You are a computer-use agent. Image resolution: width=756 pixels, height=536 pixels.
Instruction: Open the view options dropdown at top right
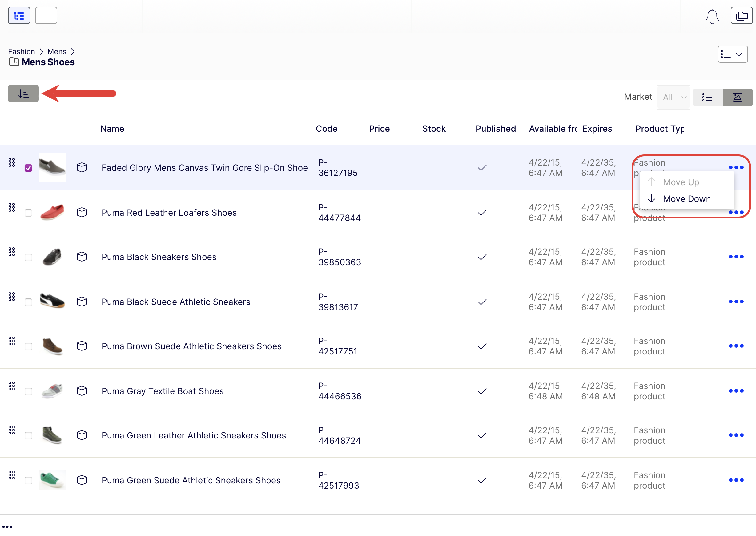733,54
